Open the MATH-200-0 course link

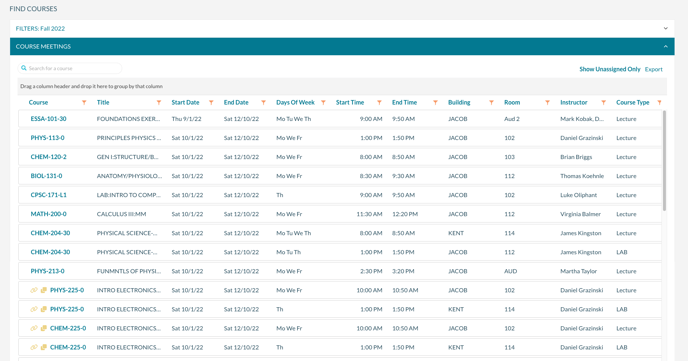click(48, 214)
